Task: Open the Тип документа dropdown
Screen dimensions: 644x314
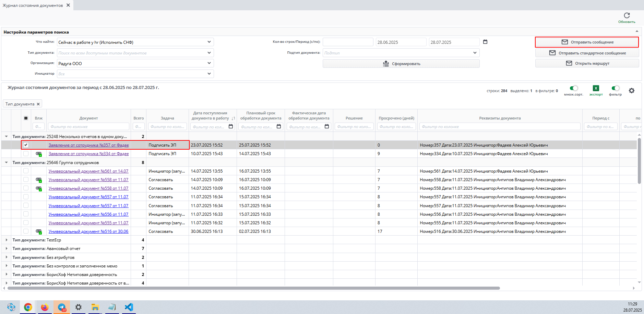Action: [x=209, y=53]
